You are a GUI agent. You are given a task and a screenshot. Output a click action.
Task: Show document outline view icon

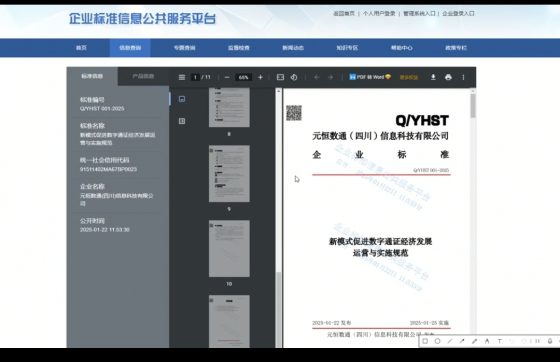pyautogui.click(x=182, y=121)
